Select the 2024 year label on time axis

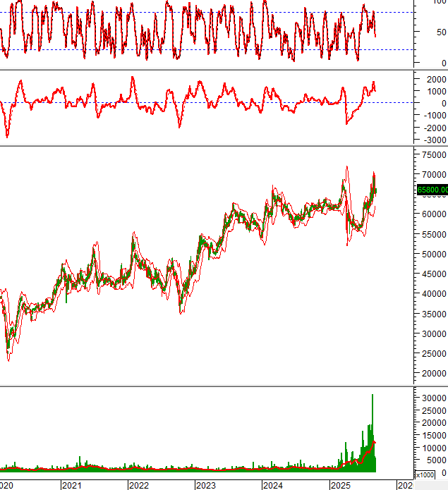tap(273, 486)
